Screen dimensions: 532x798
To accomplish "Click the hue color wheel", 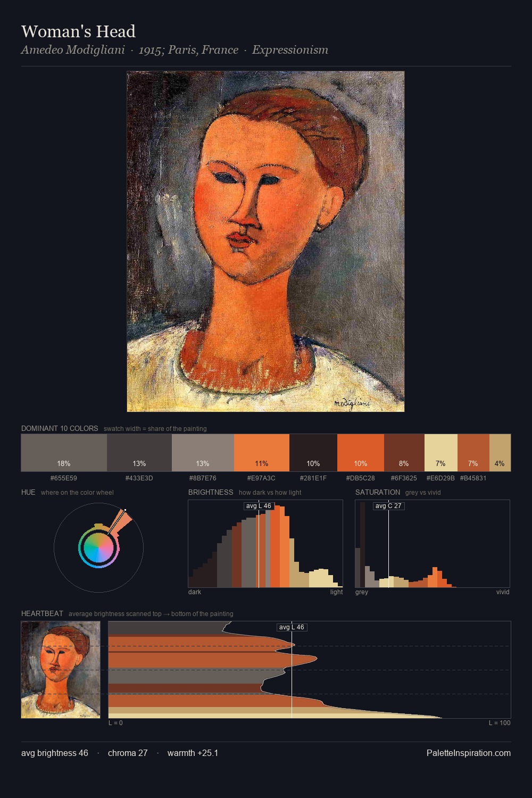I will click(x=98, y=547).
